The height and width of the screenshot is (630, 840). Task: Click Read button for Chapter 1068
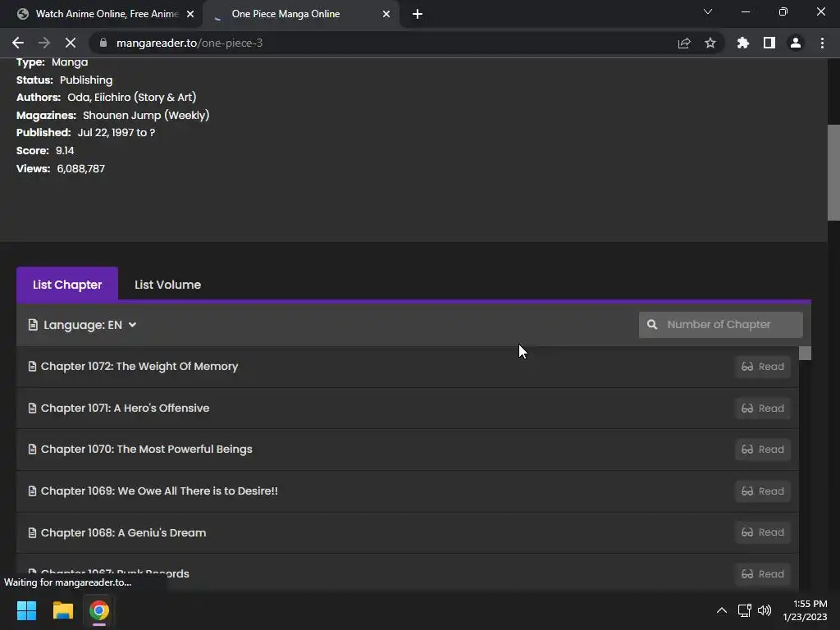[763, 532]
